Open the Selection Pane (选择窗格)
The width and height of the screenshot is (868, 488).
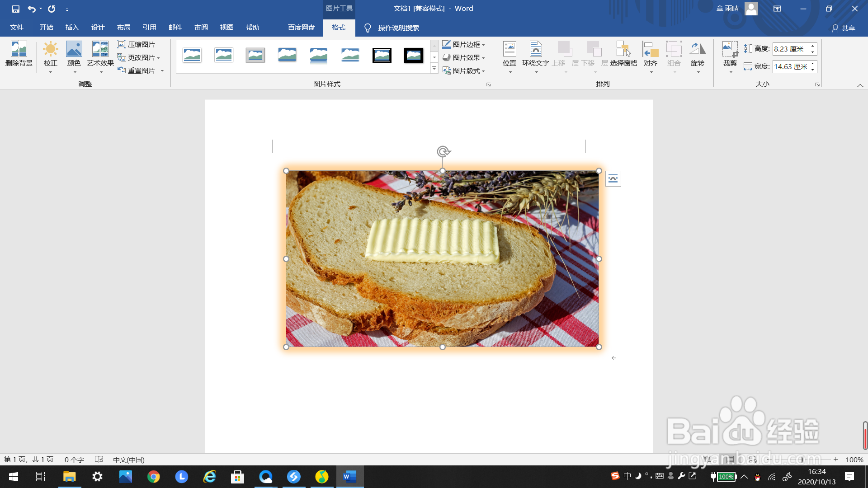(x=623, y=54)
